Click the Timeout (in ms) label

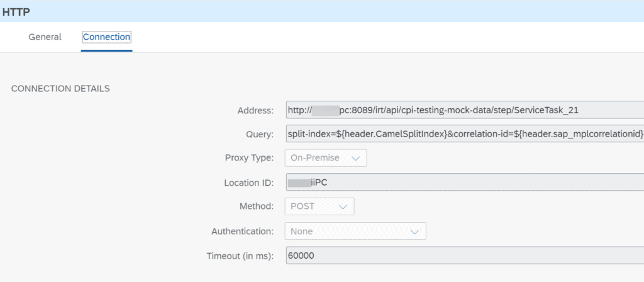tap(240, 256)
